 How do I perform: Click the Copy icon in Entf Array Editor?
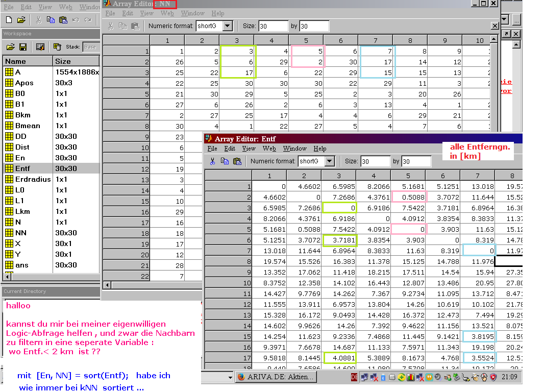coord(225,161)
